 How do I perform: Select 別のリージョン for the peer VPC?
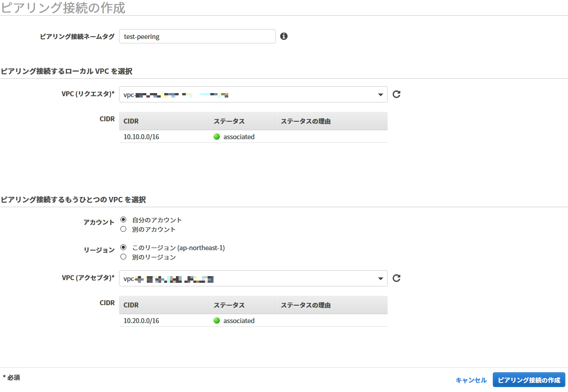[x=123, y=256]
